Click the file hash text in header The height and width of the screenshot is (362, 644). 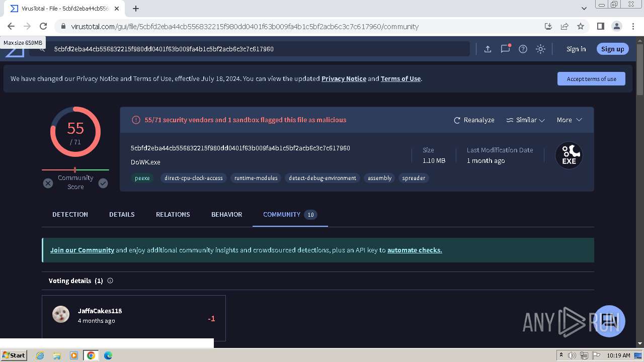(x=240, y=148)
